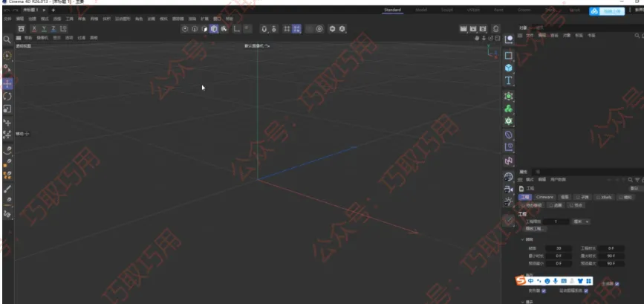Click the blue cloud upload button
The height and width of the screenshot is (304, 644).
click(607, 11)
